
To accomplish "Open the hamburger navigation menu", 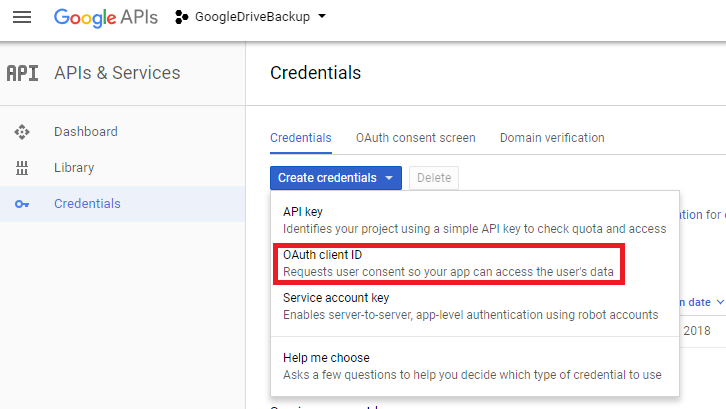I will coord(22,18).
